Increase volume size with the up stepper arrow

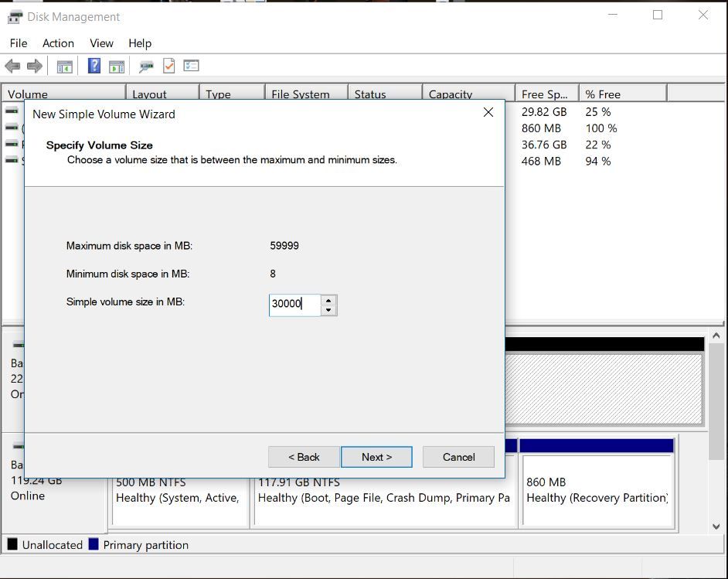click(x=328, y=300)
